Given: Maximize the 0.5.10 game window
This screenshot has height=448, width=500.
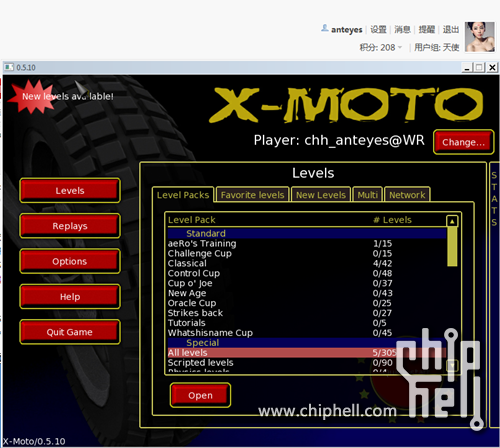Looking at the screenshot, I should click(479, 68).
